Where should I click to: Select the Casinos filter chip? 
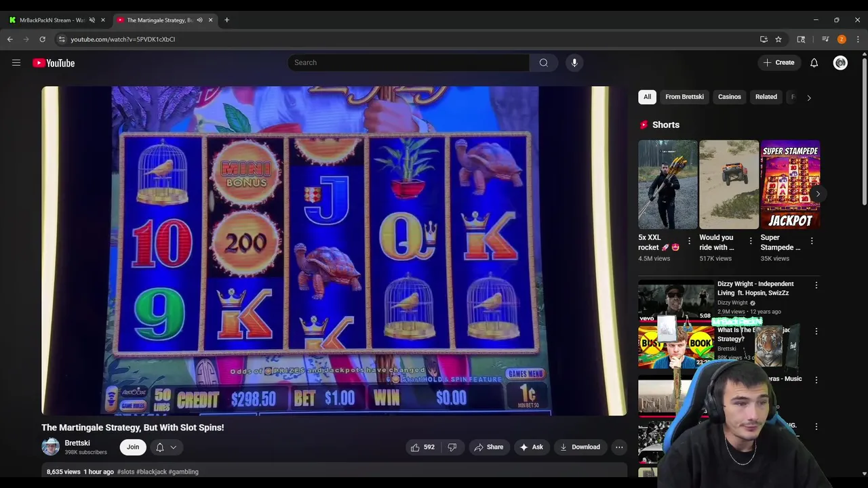pyautogui.click(x=730, y=97)
